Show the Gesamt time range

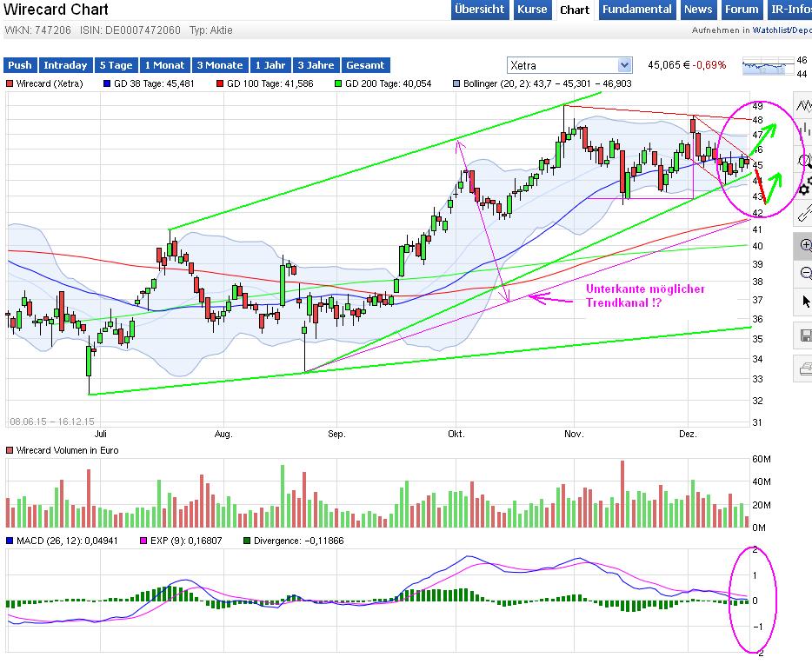(x=365, y=65)
